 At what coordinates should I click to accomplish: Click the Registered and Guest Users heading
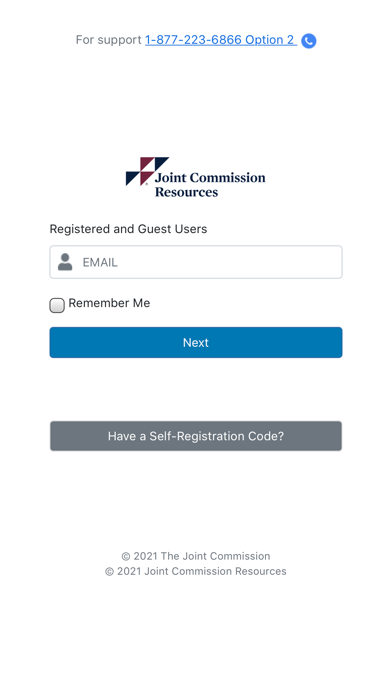click(x=128, y=229)
